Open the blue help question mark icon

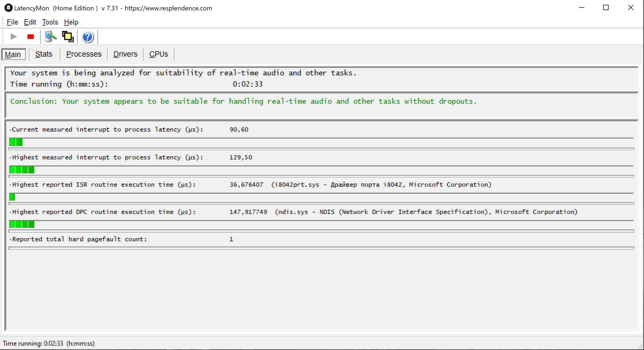87,37
